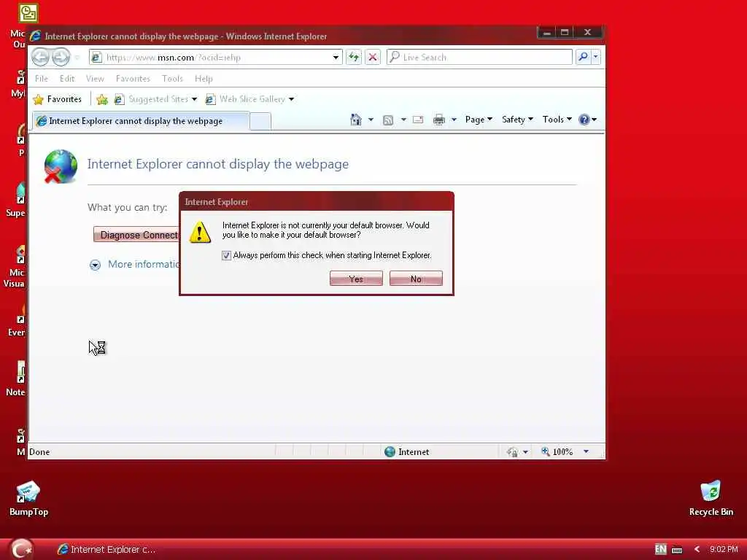Show hidden tray icons arrow
747x560 pixels.
(x=697, y=549)
